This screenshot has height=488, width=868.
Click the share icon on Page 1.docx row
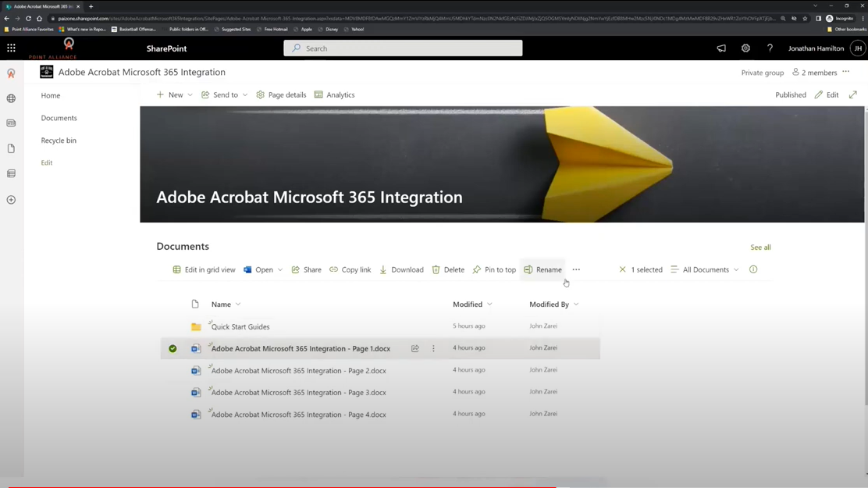click(415, 348)
